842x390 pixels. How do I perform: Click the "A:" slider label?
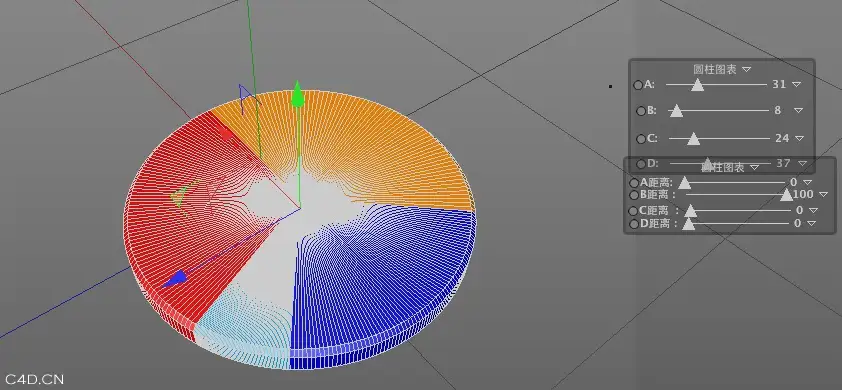(649, 84)
